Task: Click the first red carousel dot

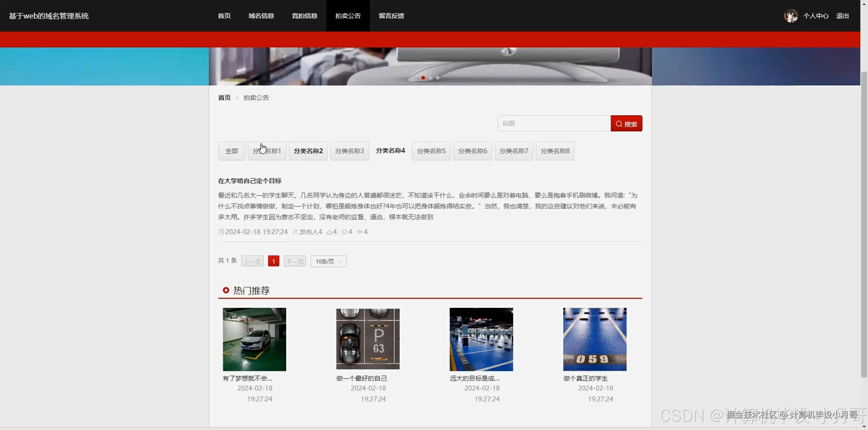Action: (x=423, y=78)
